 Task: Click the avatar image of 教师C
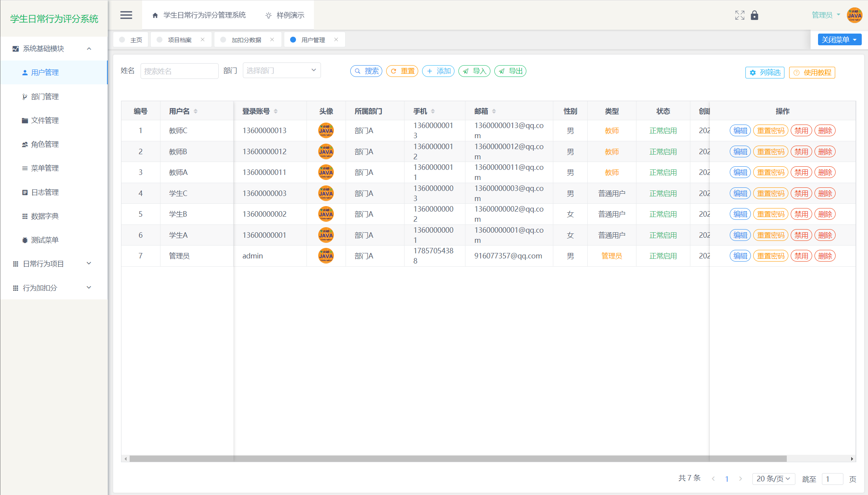pos(326,130)
